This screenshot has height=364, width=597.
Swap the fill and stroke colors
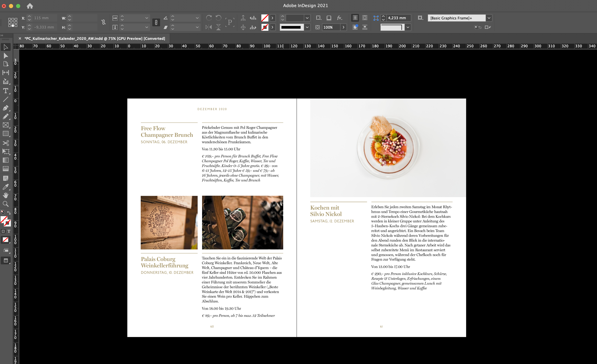[9, 213]
